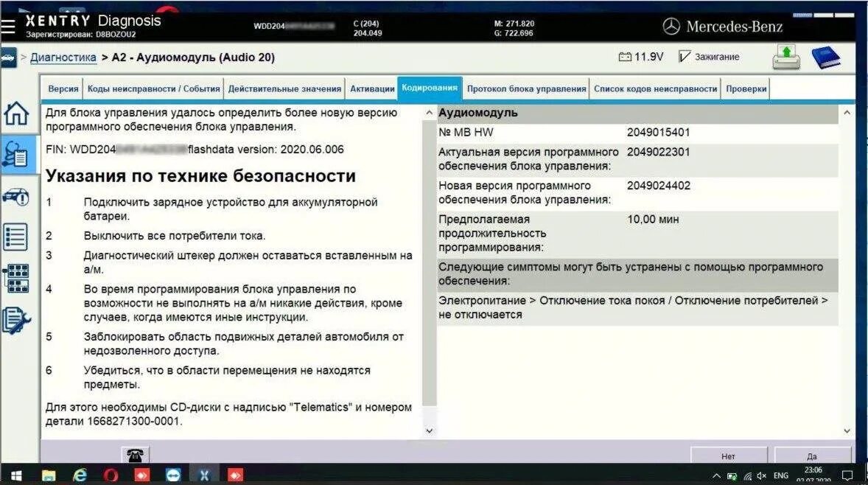Viewport: 868px width, 485px height.
Task: Open Коды неисправности / События tab
Action: (x=153, y=88)
